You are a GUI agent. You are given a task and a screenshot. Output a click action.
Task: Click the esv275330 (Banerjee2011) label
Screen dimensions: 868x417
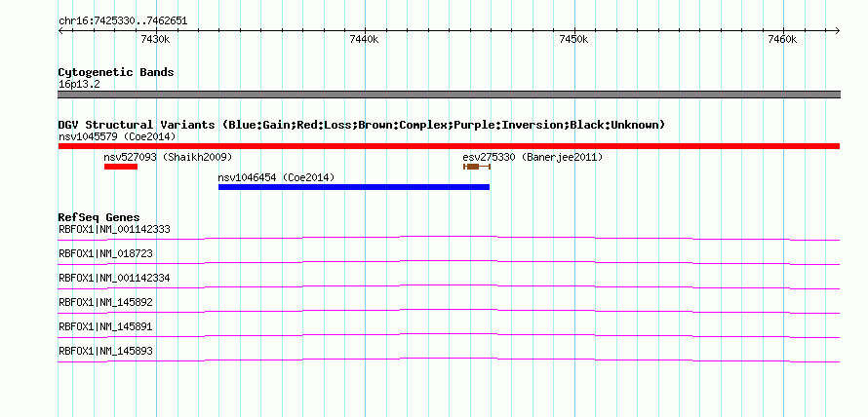(533, 157)
